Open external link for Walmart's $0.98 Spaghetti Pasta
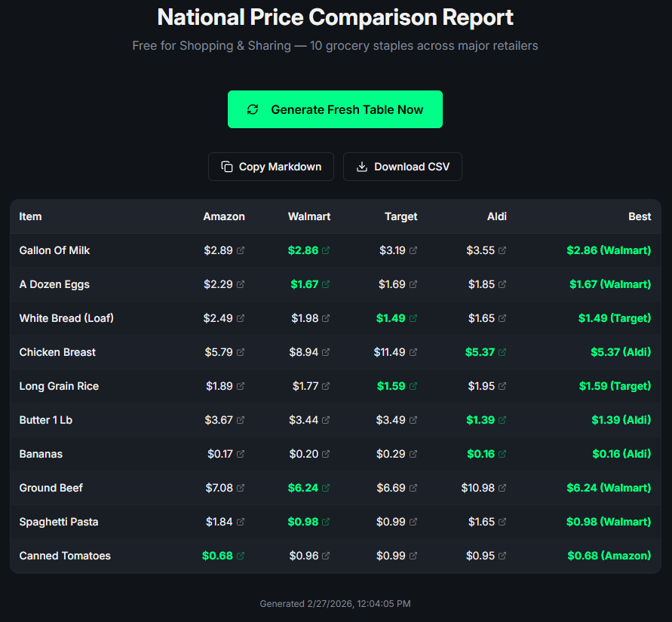 click(324, 522)
